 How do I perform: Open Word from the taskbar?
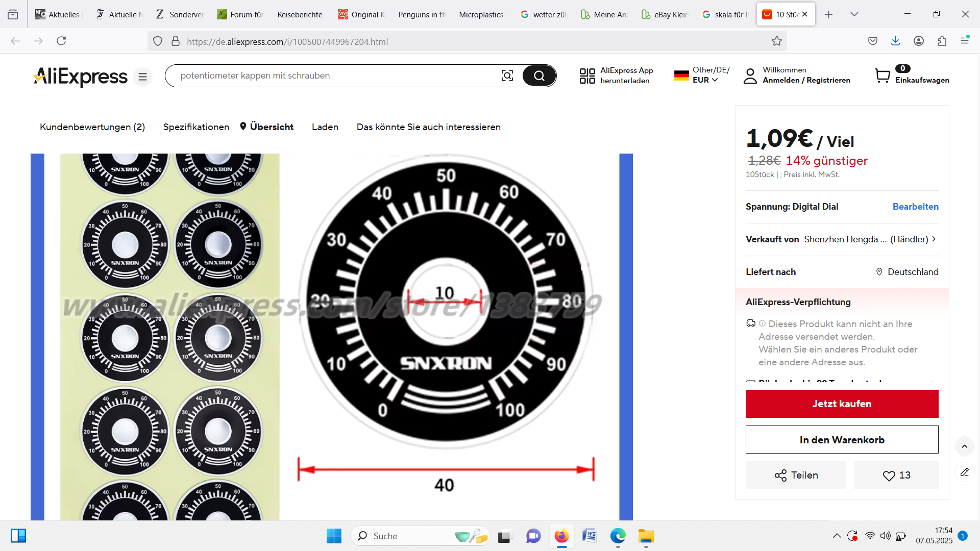point(590,536)
